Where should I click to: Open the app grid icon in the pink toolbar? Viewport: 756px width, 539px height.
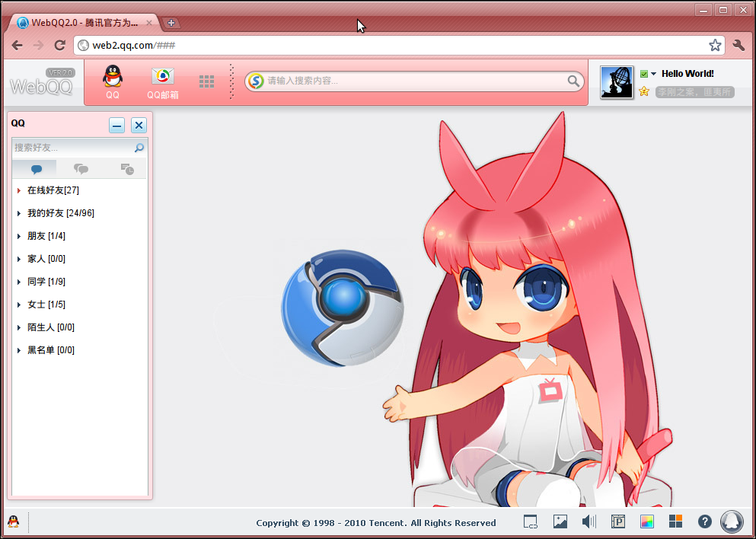click(x=207, y=81)
